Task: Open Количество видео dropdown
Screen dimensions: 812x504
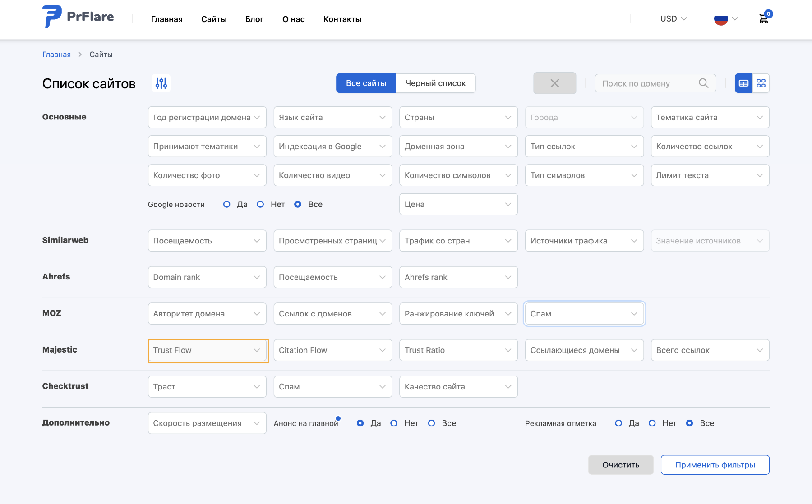Action: 333,175
